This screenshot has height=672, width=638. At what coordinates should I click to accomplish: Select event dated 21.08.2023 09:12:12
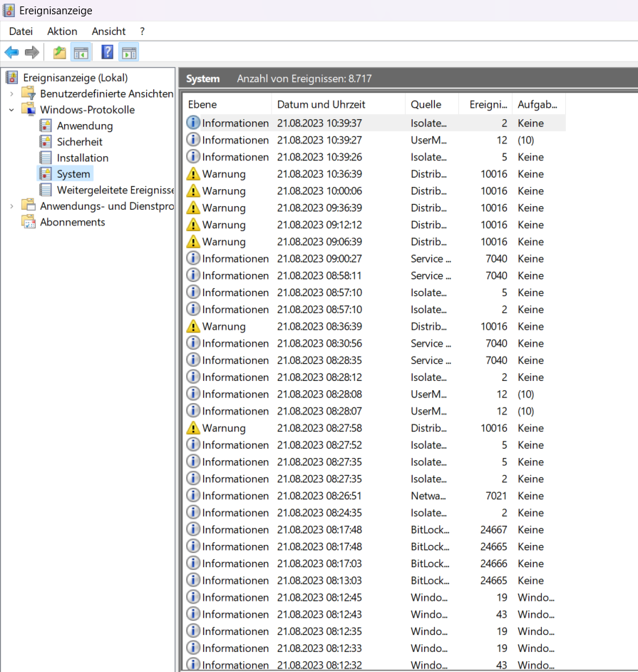tap(375, 225)
